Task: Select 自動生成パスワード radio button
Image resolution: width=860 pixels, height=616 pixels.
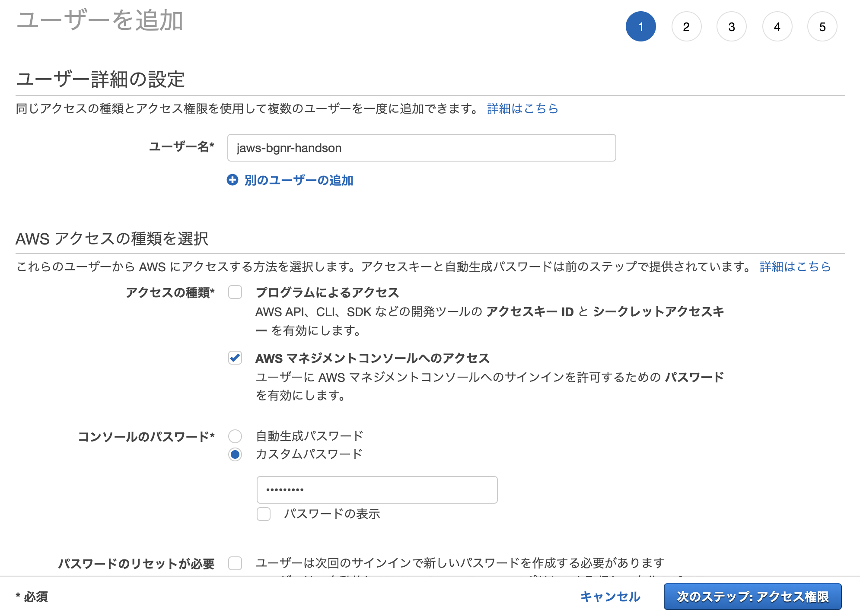Action: 235,436
